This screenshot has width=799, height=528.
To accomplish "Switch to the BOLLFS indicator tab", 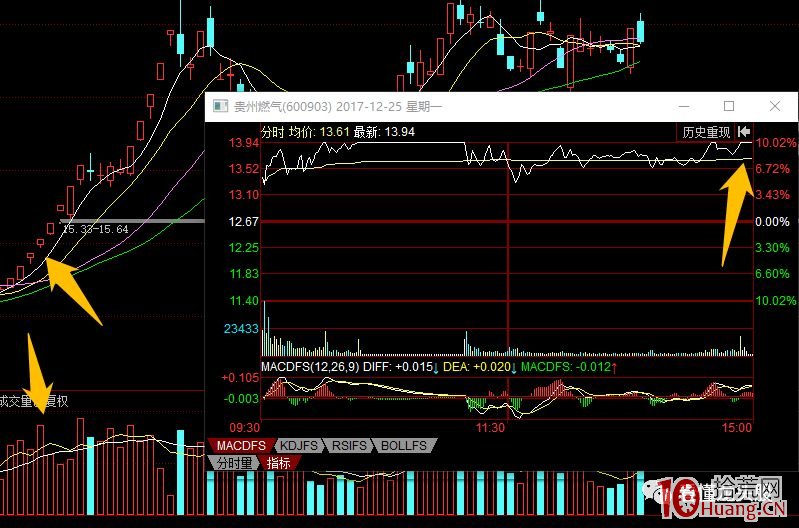I will point(404,445).
